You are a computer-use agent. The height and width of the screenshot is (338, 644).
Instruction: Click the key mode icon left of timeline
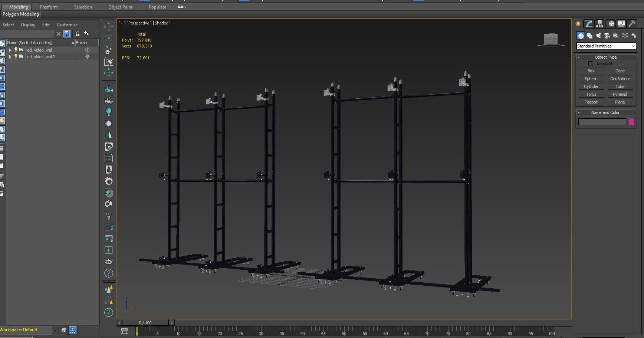[x=125, y=331]
